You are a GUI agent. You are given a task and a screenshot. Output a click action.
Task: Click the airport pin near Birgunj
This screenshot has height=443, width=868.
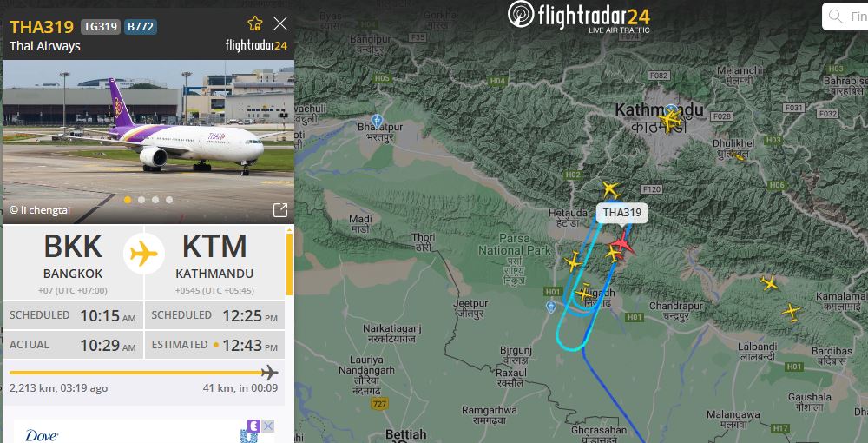[x=550, y=307]
